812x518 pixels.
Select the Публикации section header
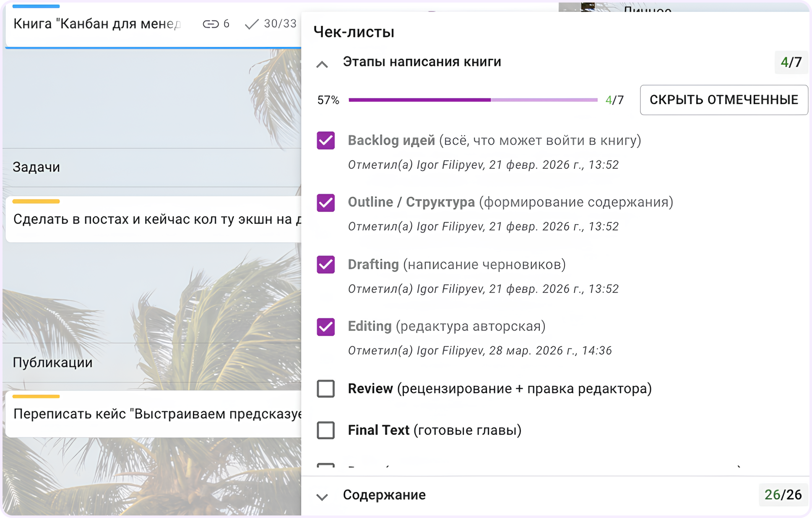(x=52, y=362)
